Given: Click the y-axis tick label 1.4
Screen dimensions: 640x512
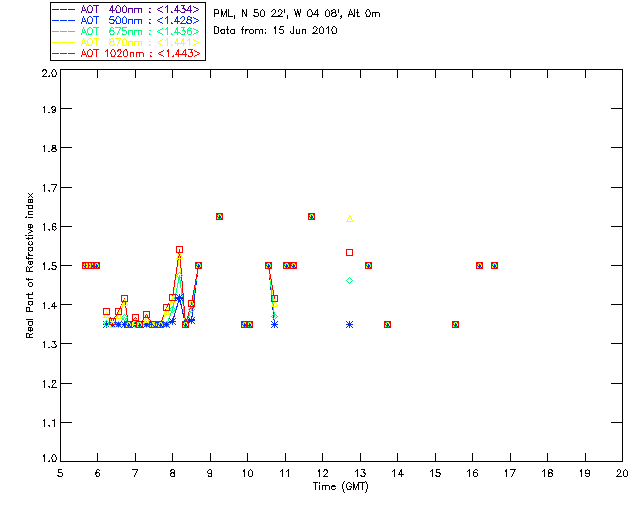Looking at the screenshot, I should (49, 305).
